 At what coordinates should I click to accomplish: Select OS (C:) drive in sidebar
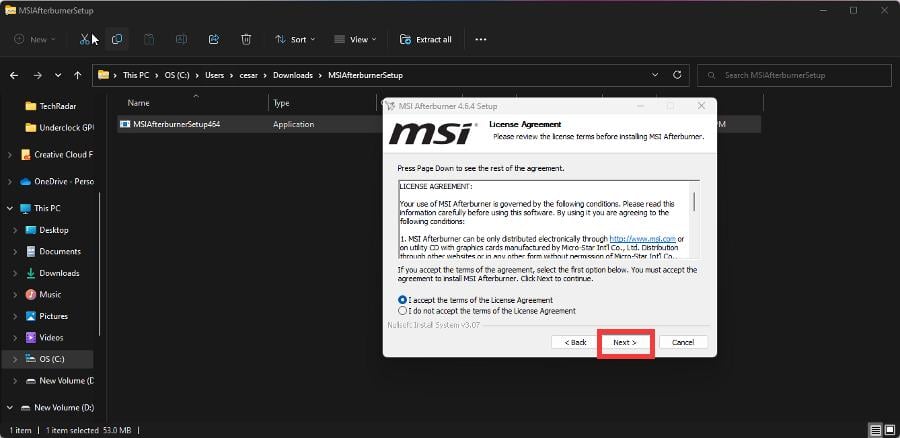pos(47,359)
